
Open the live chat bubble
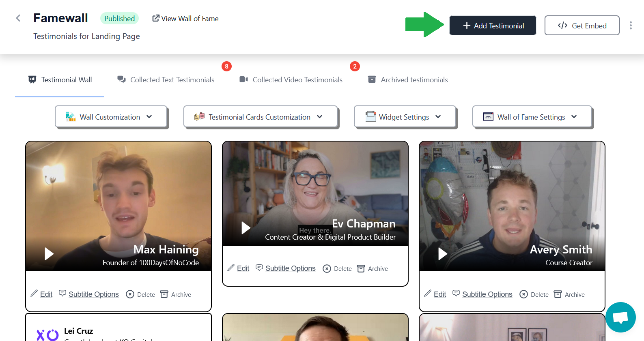point(620,317)
